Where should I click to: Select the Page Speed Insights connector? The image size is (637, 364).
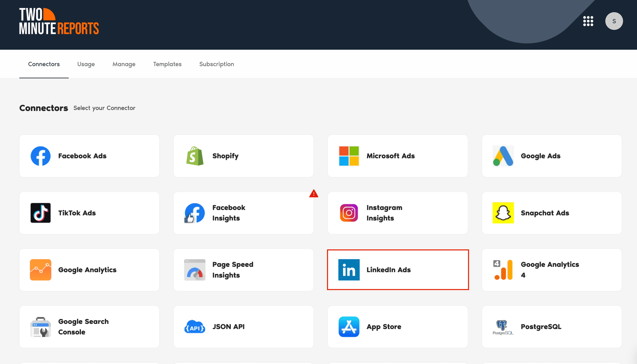(195, 270)
